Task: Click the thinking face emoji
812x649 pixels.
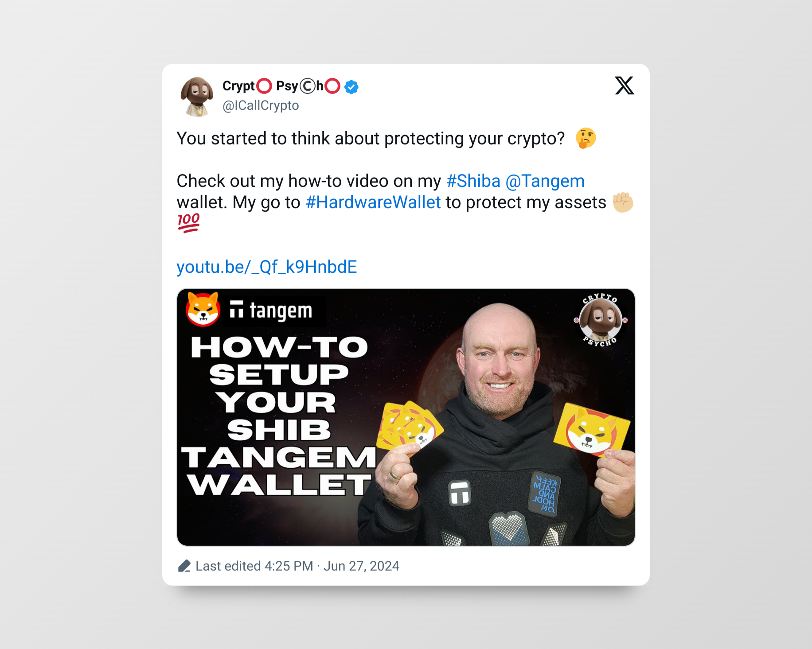Action: [586, 138]
